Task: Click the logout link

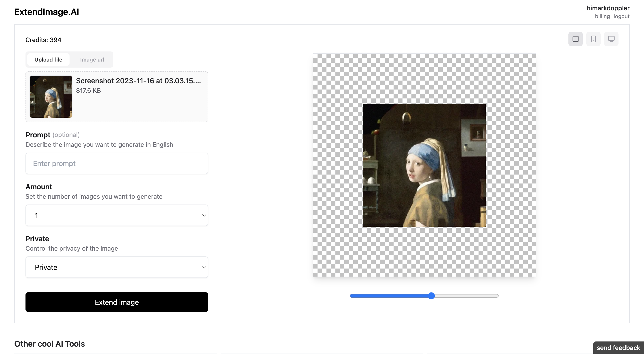Action: click(x=621, y=16)
